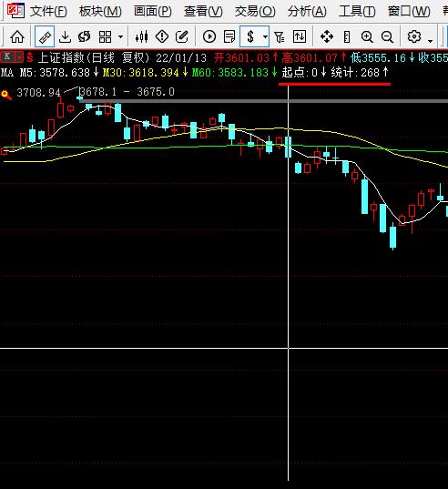
Task: Click the diamond exclamation alert icon
Action: pyautogui.click(x=162, y=36)
